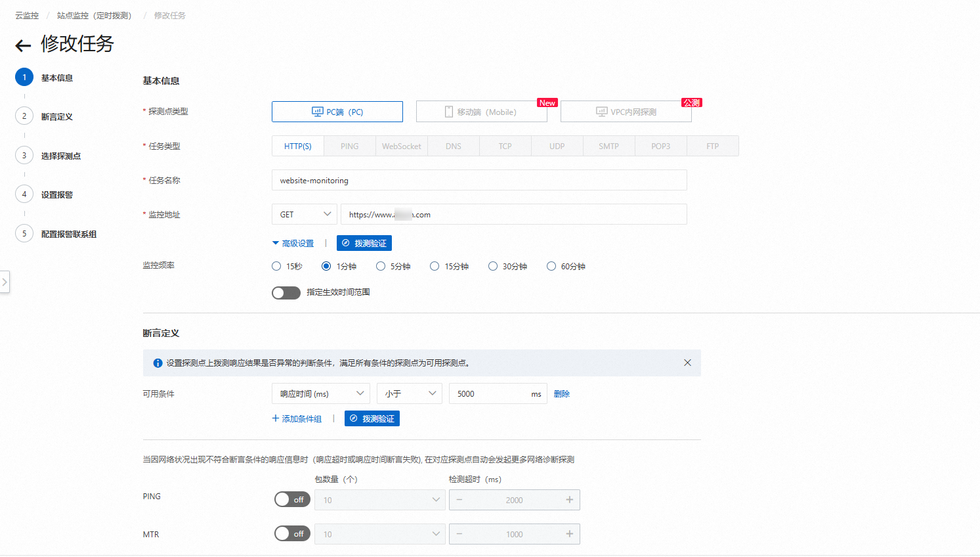Click plus icon for MTR timeout
The height and width of the screenshot is (557, 980).
[x=569, y=534]
